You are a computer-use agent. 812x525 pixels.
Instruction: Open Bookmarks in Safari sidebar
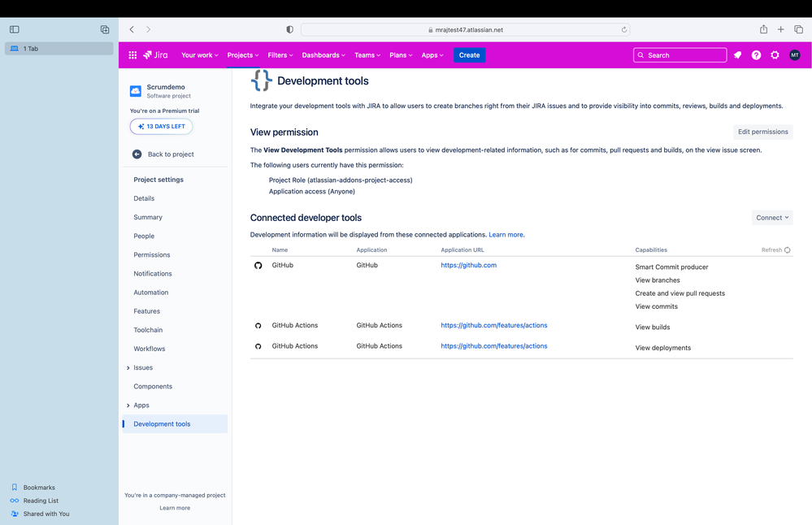(39, 487)
